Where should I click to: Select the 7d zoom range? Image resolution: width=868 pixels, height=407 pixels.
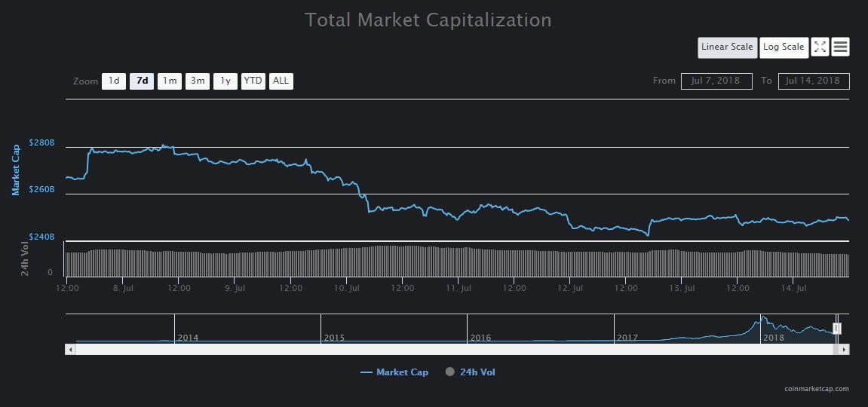142,81
